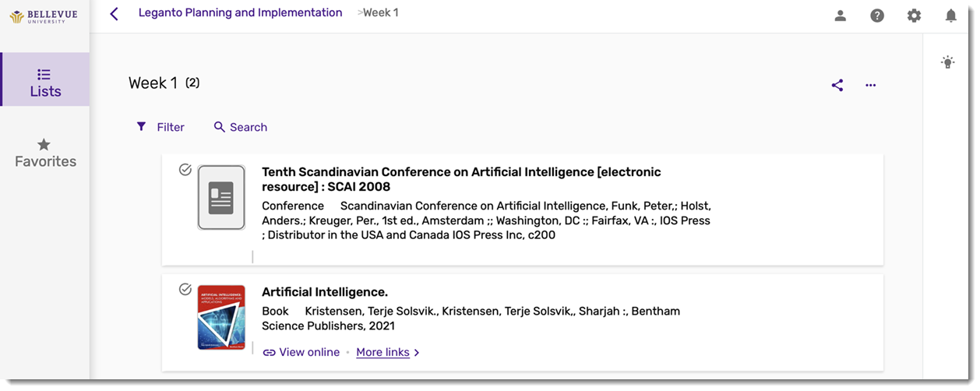
Task: Open the help question mark icon
Action: [877, 16]
